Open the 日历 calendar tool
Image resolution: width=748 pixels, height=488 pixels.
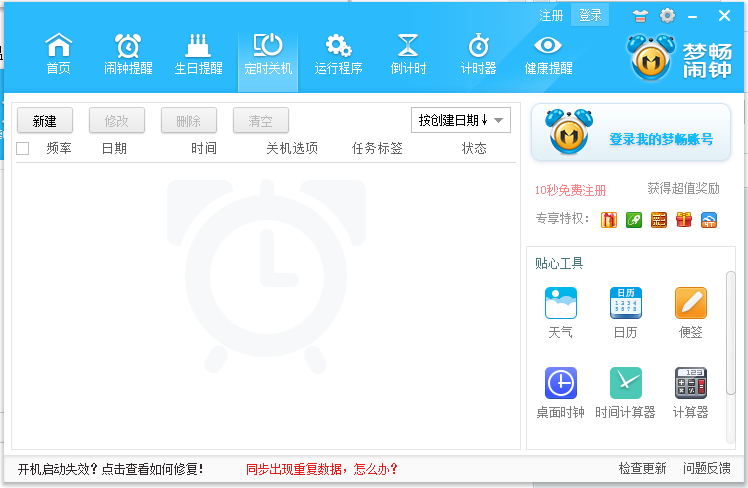click(625, 312)
